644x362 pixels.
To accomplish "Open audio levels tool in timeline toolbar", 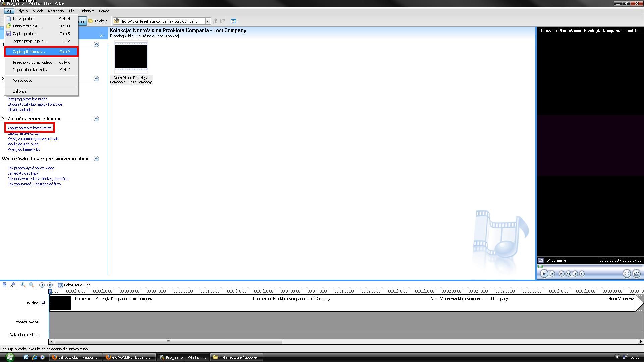I will pyautogui.click(x=4, y=285).
